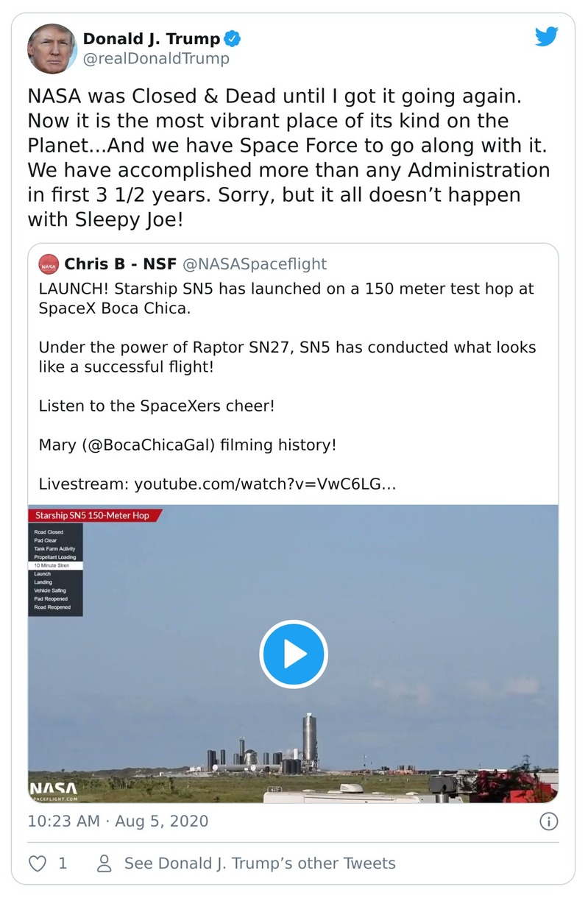Click the Starship SN5 150-Meter Hop banner
588x901 pixels.
point(93,515)
